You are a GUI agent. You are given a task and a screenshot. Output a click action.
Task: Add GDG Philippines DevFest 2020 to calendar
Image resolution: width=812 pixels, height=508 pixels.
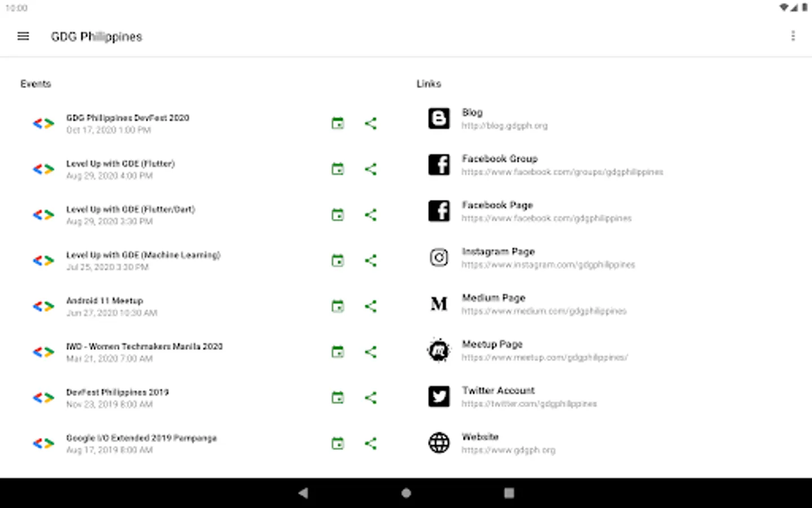[x=338, y=123]
